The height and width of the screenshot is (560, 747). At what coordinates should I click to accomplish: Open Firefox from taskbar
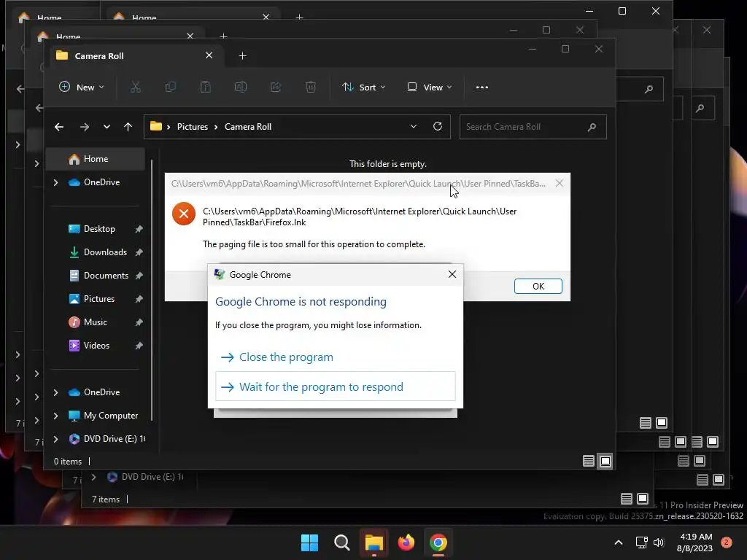pos(406,542)
